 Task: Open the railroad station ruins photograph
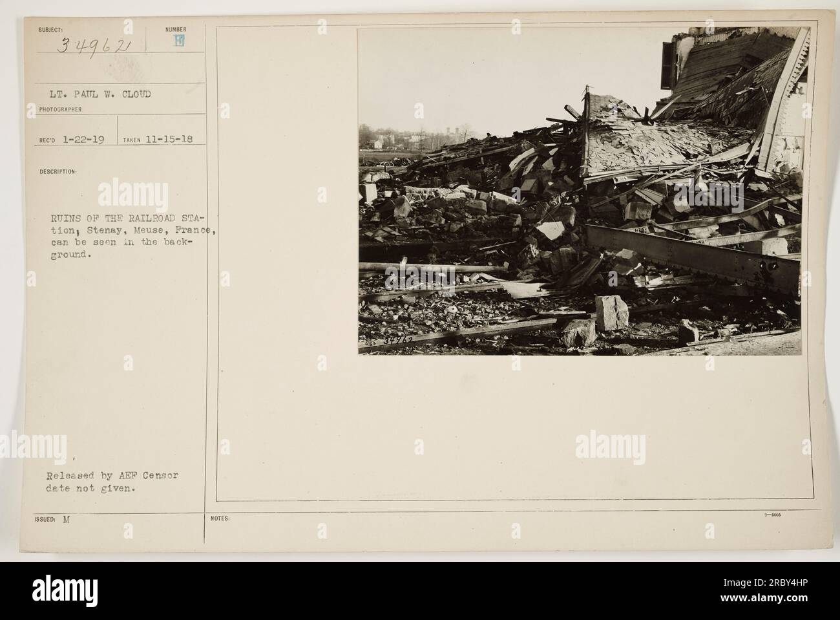click(x=580, y=191)
